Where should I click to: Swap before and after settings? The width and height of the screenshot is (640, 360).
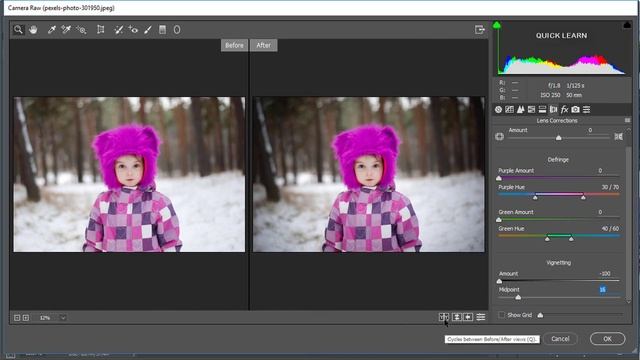click(457, 317)
